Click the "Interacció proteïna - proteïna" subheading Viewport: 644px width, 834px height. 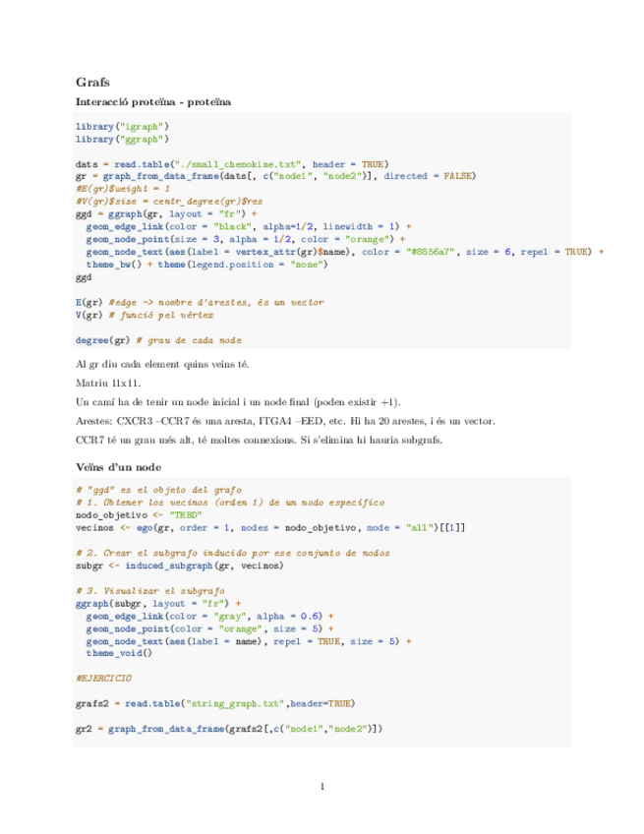[153, 102]
